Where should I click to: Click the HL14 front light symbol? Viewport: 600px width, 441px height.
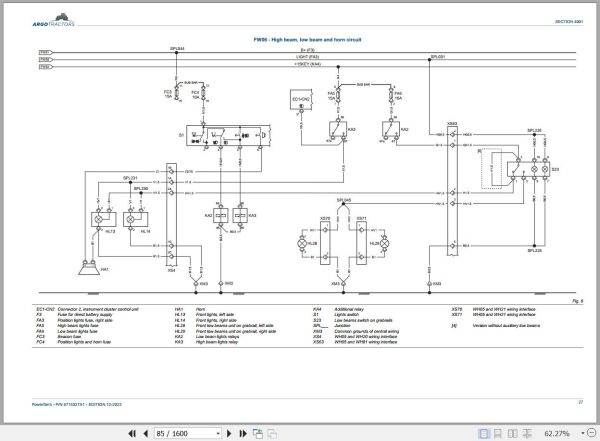click(135, 219)
